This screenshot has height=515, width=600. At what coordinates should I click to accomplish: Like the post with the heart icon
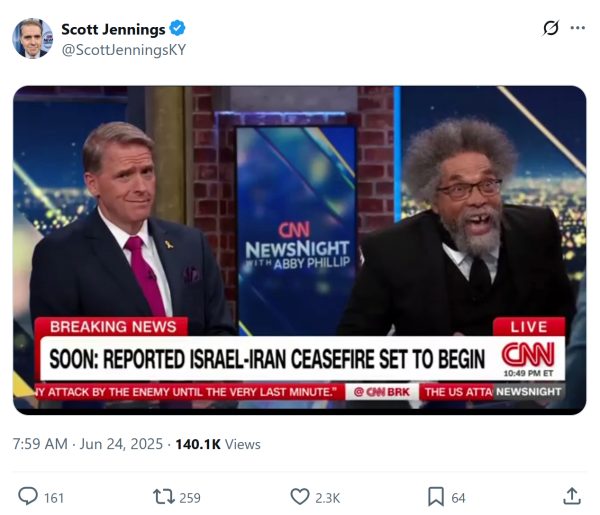point(299,496)
